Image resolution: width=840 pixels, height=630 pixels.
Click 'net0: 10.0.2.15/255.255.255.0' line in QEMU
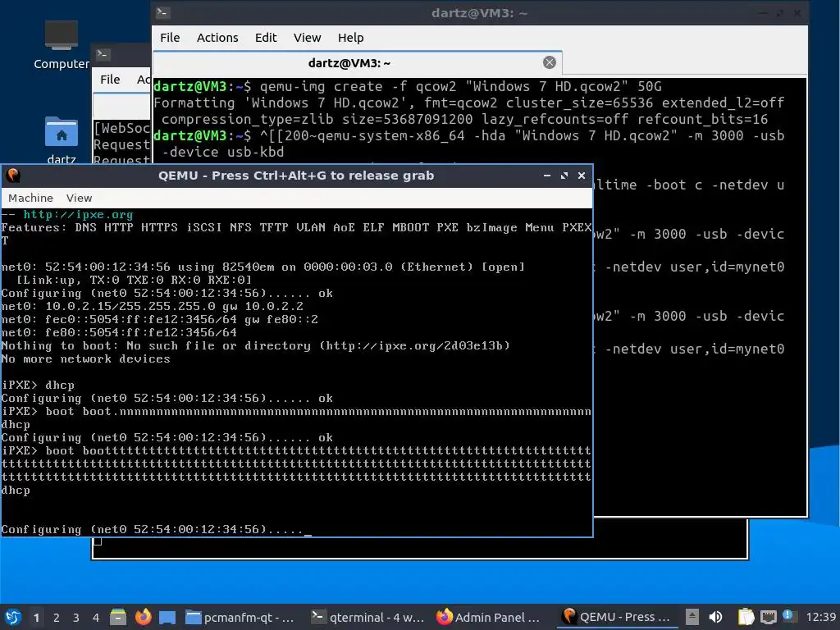152,307
